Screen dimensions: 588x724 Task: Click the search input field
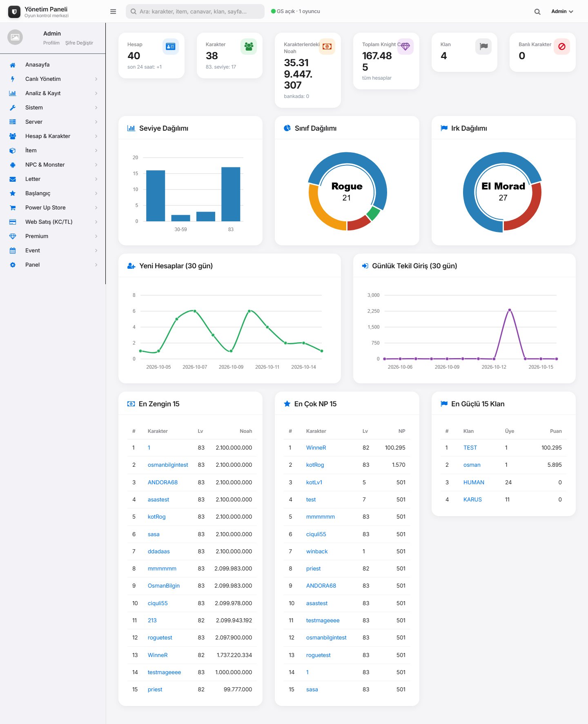coord(195,11)
